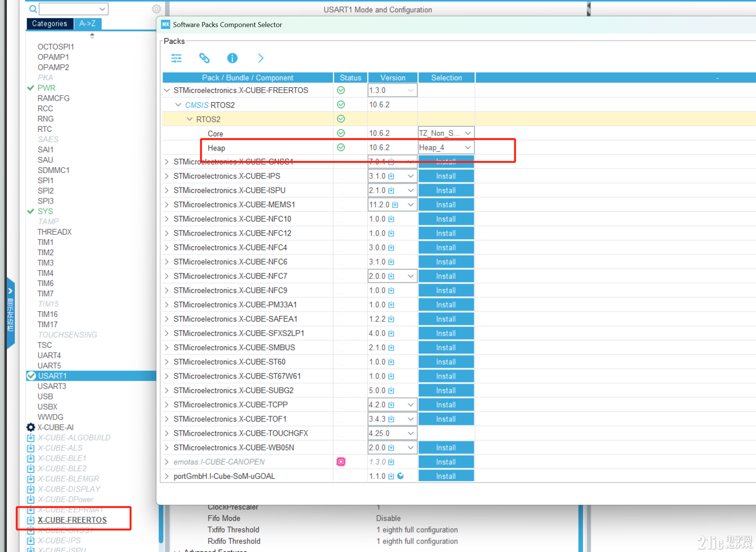This screenshot has height=552, width=756.
Task: Expand the X-CUBE-NFC4 pack row
Action: tap(167, 248)
